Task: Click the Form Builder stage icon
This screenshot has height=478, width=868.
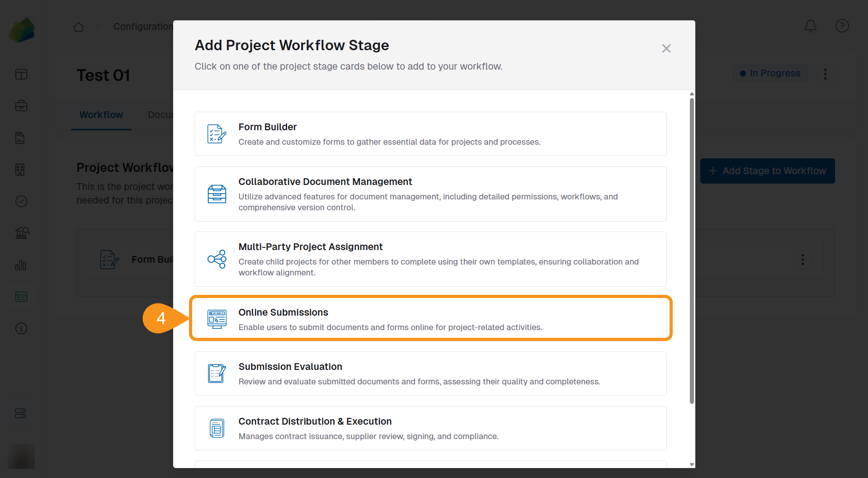Action: pos(217,134)
